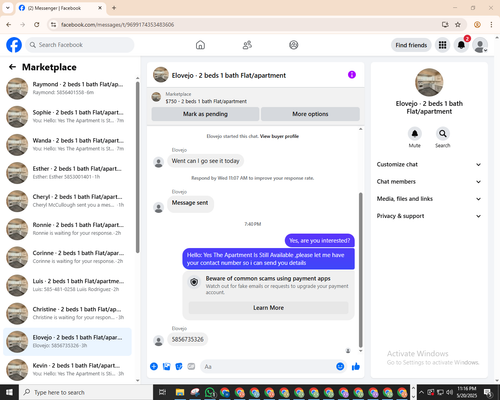This screenshot has width=500, height=400.
Task: Show hidden system tray icons
Action: click(421, 392)
